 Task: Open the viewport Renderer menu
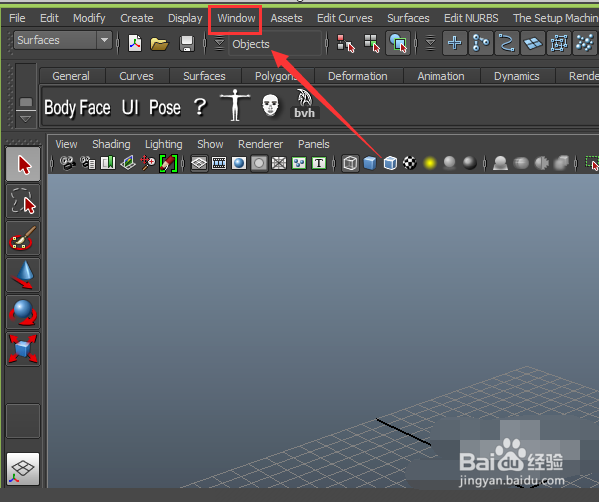[x=260, y=144]
